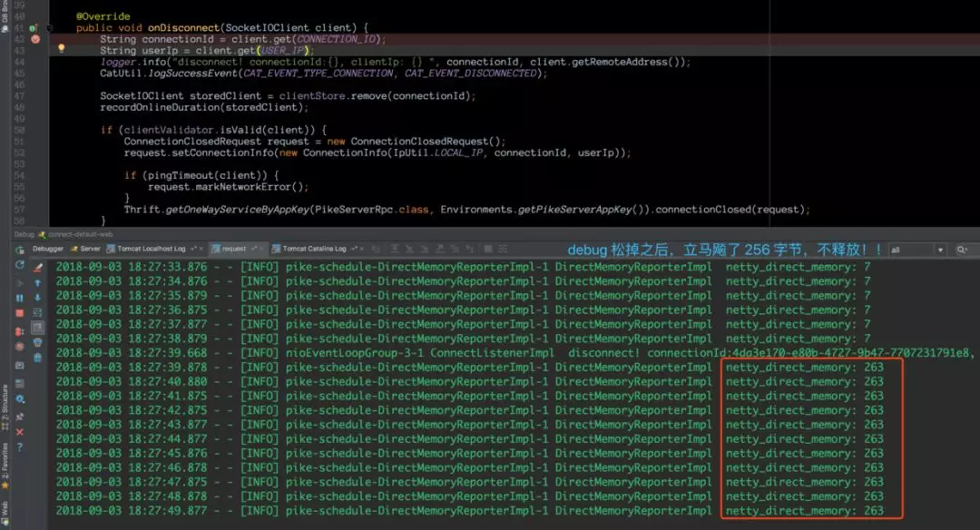Open the Tomcat Localhost Log tab
The image size is (980, 530).
pos(147,249)
